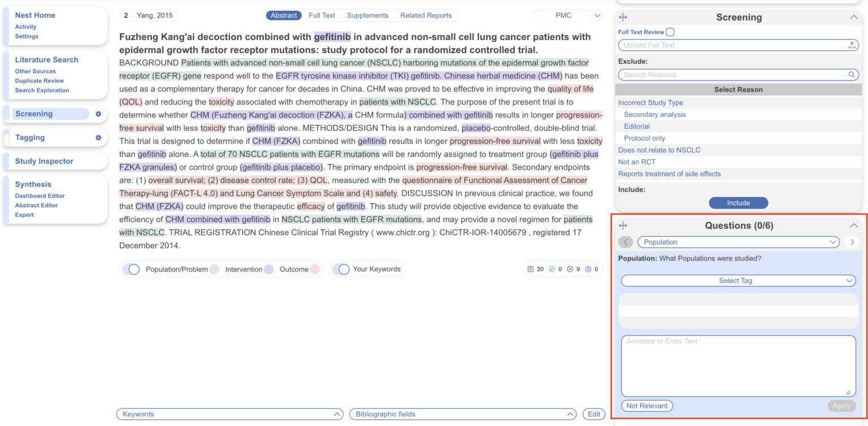
Task: Collapse the Screening panel chevron
Action: (x=854, y=17)
